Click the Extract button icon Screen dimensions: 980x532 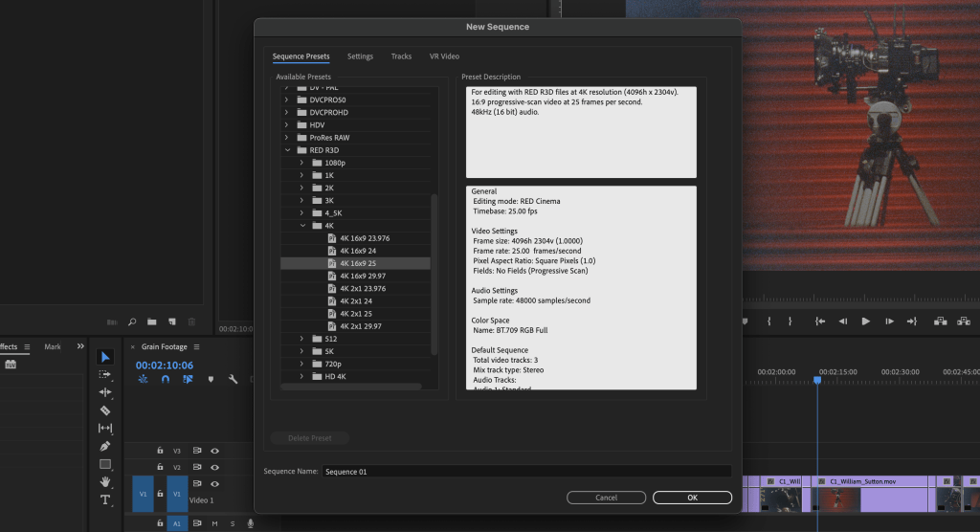[x=964, y=321]
